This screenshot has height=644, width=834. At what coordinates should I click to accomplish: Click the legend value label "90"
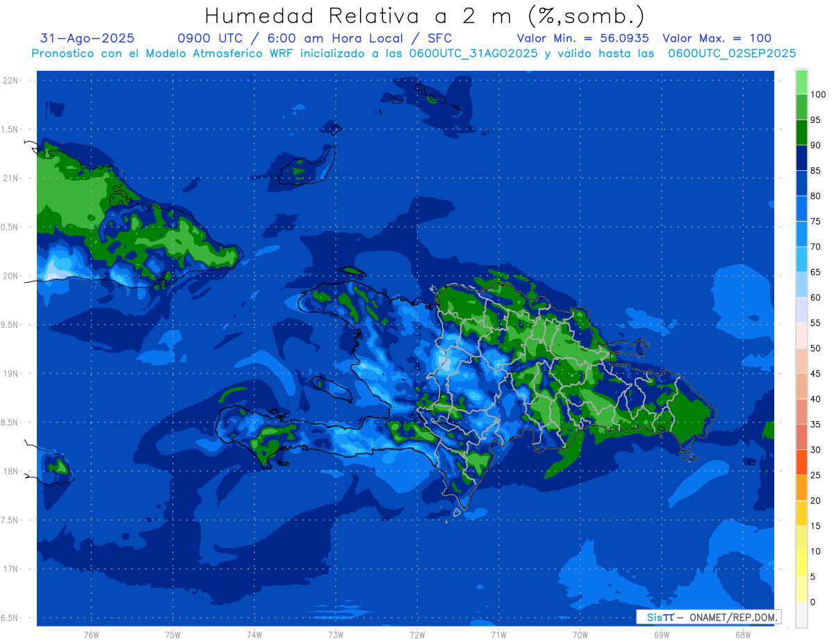pyautogui.click(x=815, y=145)
